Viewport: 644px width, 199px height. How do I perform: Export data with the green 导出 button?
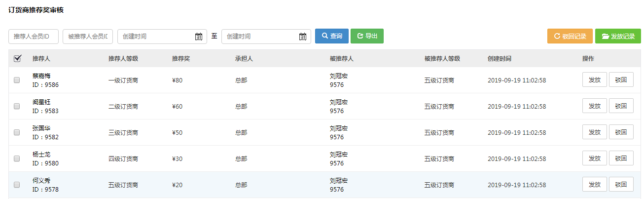point(367,36)
